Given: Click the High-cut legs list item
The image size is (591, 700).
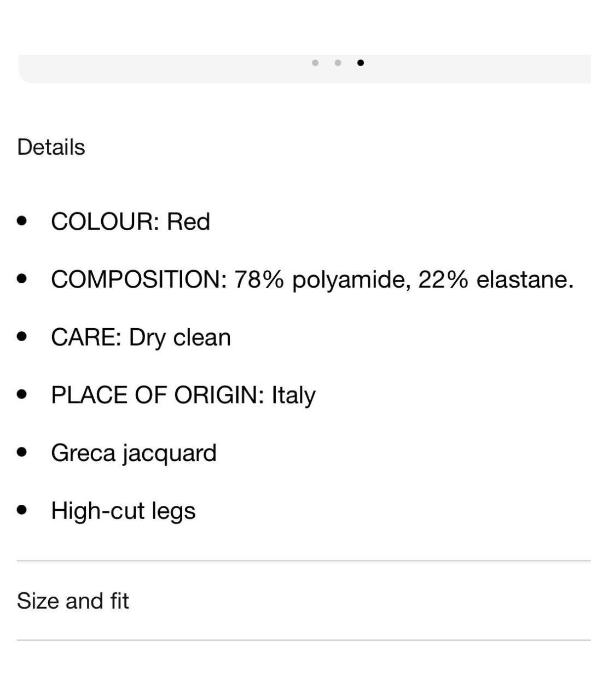Looking at the screenshot, I should pyautogui.click(x=123, y=511).
